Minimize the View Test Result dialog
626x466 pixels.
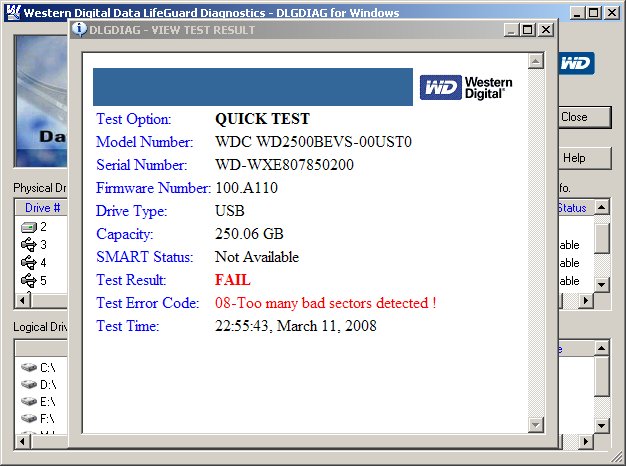pyautogui.click(x=511, y=30)
